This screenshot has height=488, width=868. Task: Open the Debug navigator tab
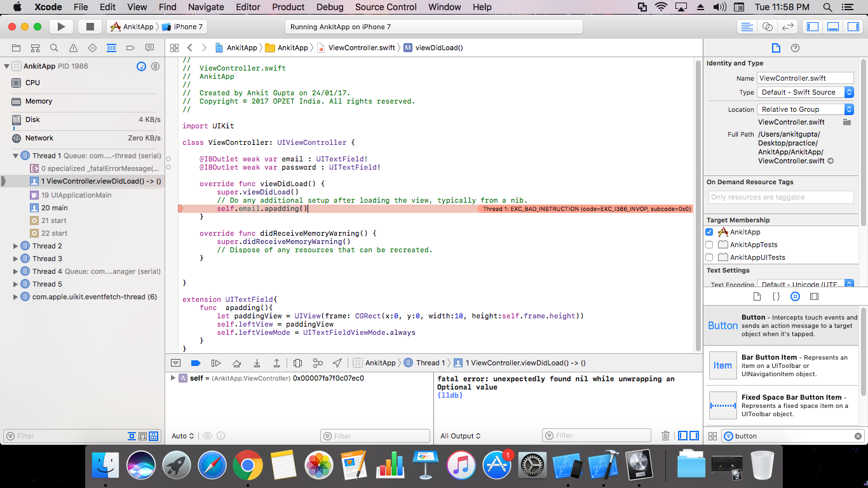click(111, 48)
